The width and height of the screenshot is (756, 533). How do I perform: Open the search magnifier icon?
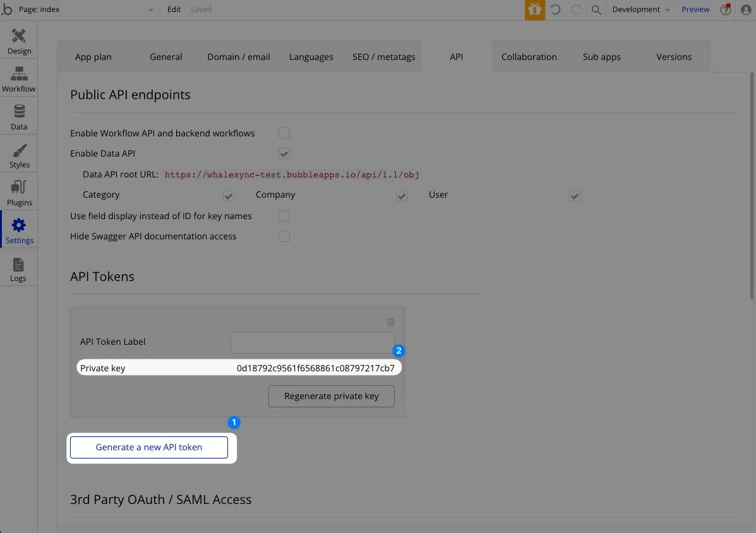tap(596, 9)
